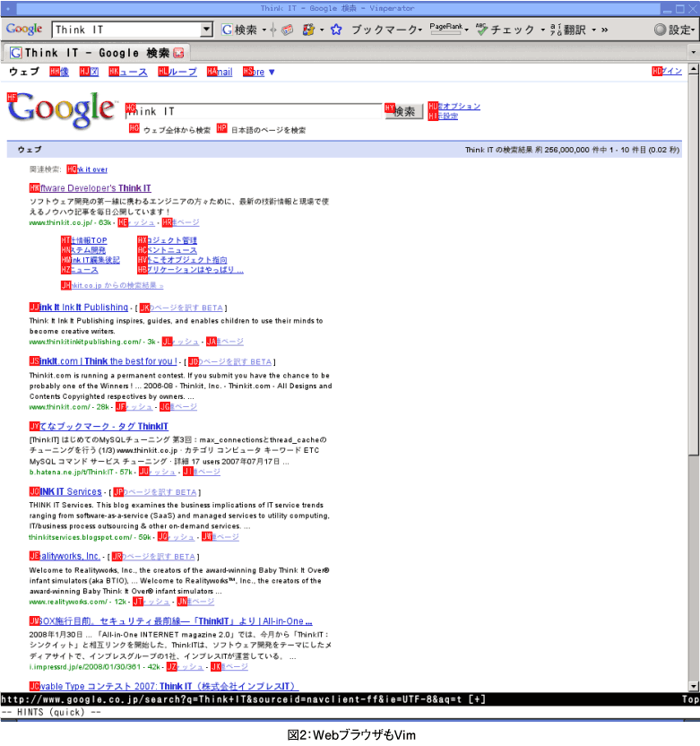
Task: Click the page scrollbar up arrow
Action: 694,69
